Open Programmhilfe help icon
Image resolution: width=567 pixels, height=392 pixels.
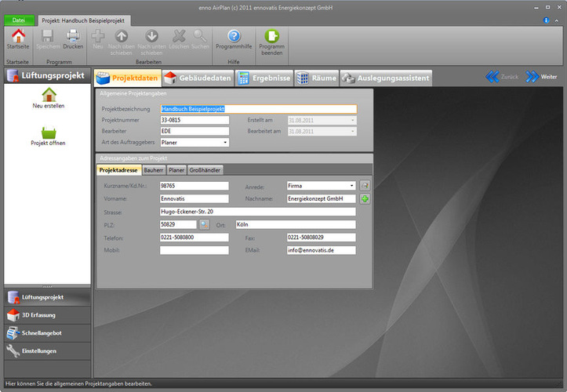234,35
